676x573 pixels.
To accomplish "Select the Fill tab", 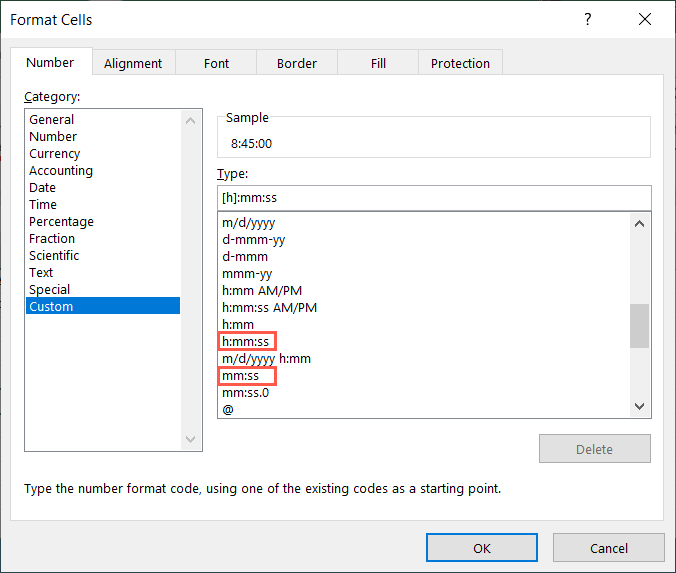I will click(378, 63).
